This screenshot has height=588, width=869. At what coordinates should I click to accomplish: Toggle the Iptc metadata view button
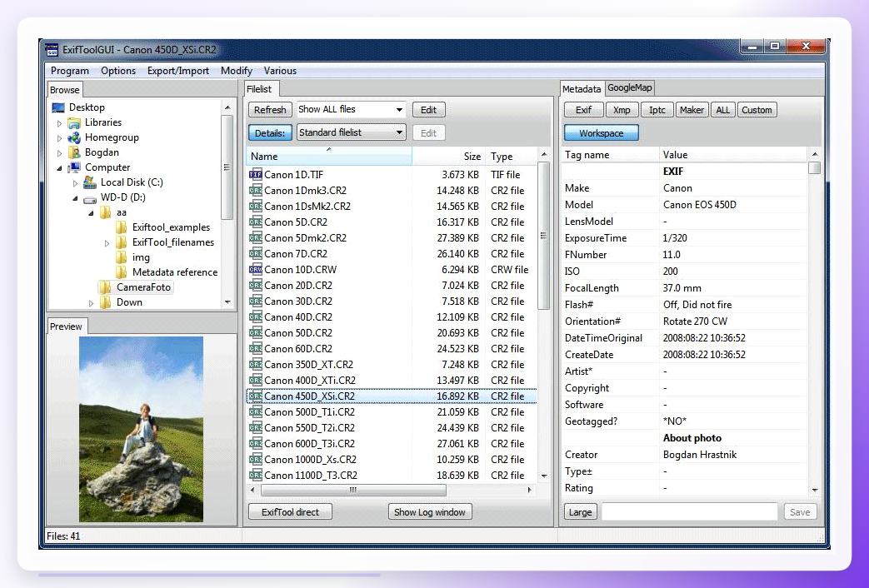[x=657, y=110]
